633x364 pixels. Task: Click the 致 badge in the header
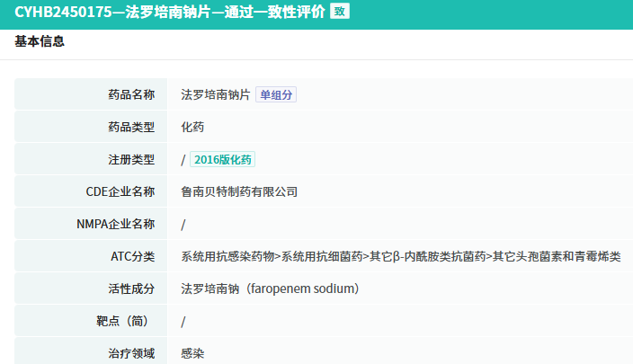(339, 12)
